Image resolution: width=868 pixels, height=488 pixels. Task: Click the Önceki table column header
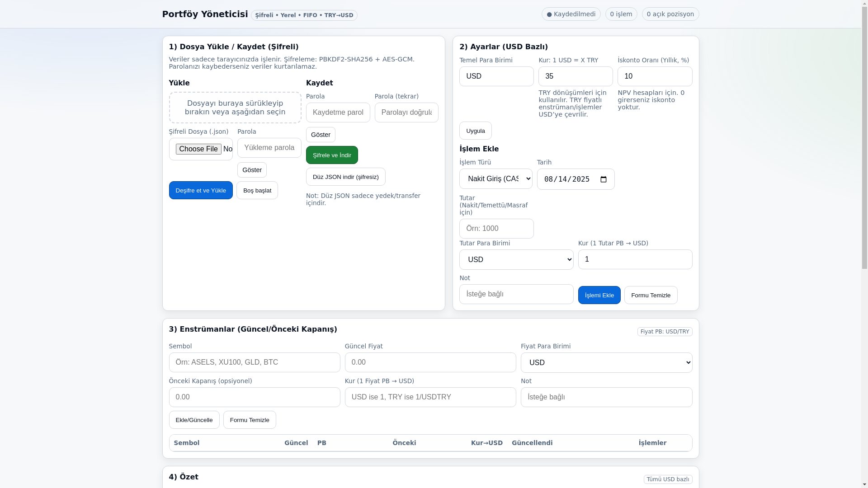click(404, 443)
